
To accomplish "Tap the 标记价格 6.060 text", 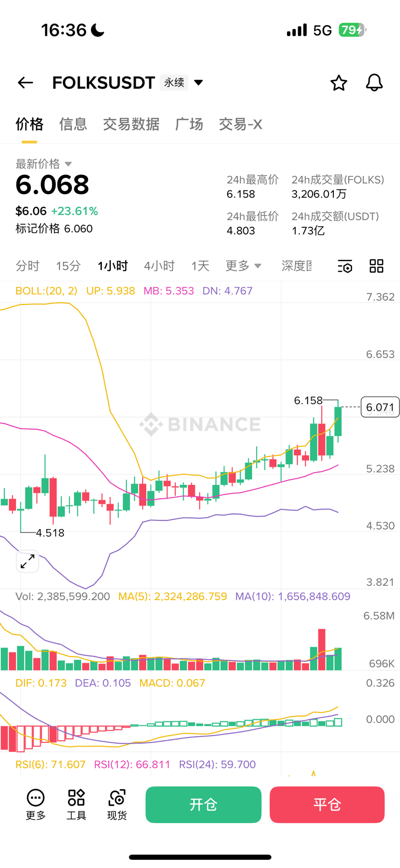I will (54, 229).
